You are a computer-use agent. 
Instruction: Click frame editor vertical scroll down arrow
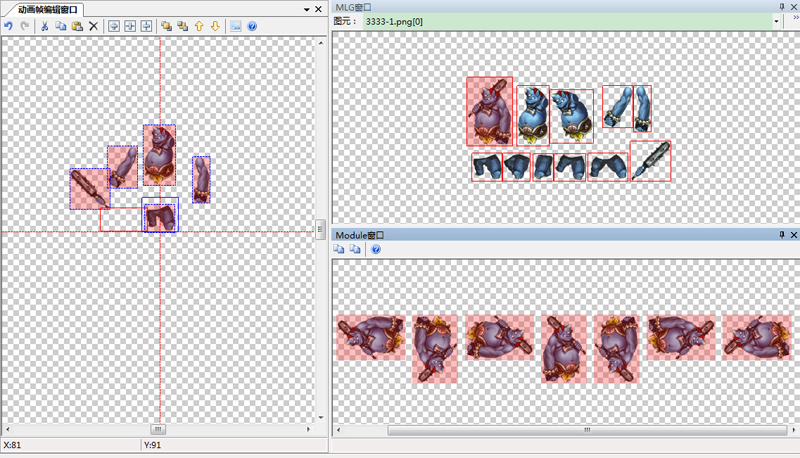321,417
